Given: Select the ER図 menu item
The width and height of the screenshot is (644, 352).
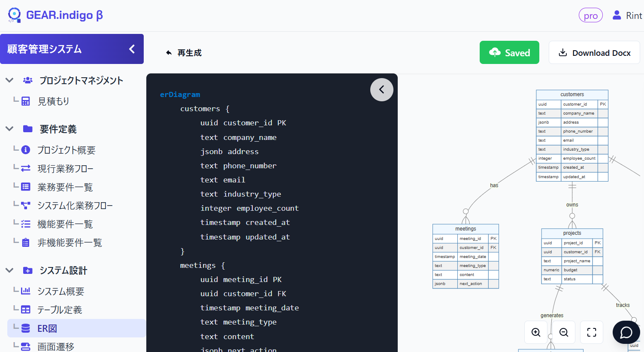Looking at the screenshot, I should pyautogui.click(x=47, y=328).
